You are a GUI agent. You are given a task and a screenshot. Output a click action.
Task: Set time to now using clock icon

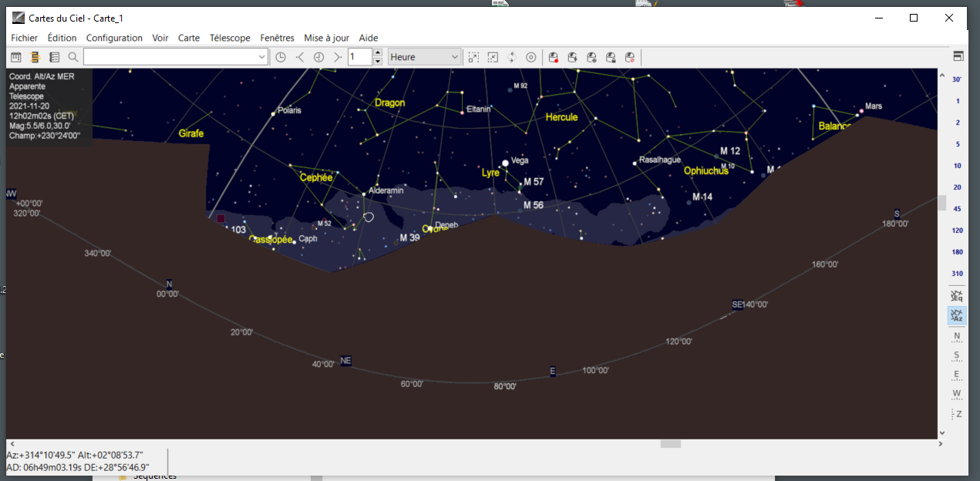[x=281, y=57]
